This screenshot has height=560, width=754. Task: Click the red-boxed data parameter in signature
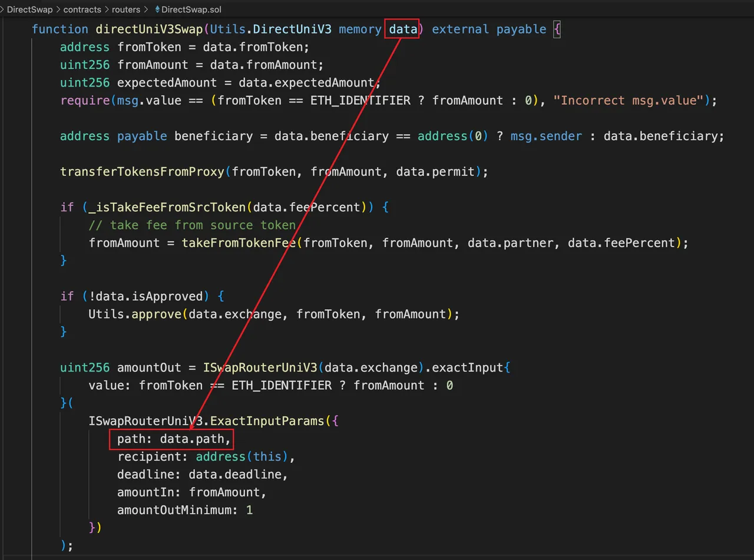[402, 29]
